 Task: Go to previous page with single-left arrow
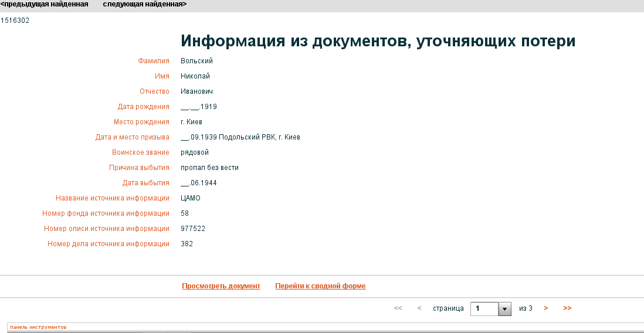point(419,308)
